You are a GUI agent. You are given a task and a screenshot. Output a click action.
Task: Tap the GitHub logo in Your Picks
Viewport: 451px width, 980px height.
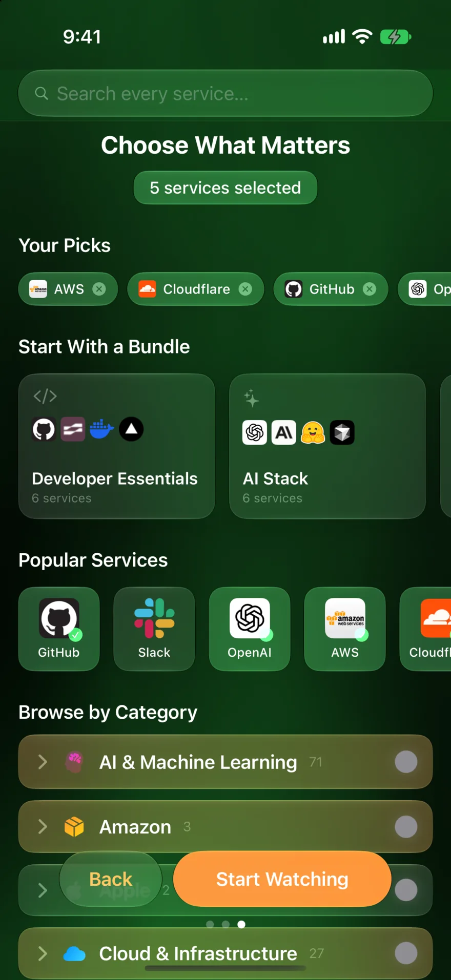pos(294,289)
